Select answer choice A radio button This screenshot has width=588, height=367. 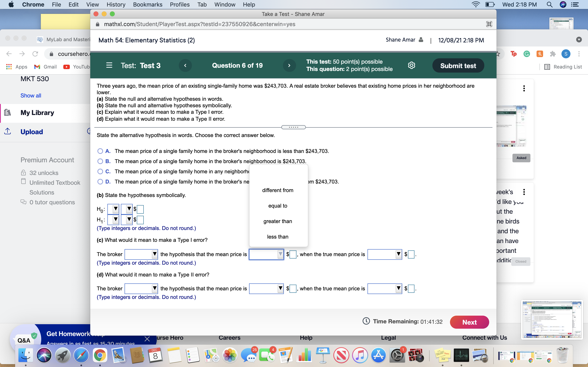100,151
